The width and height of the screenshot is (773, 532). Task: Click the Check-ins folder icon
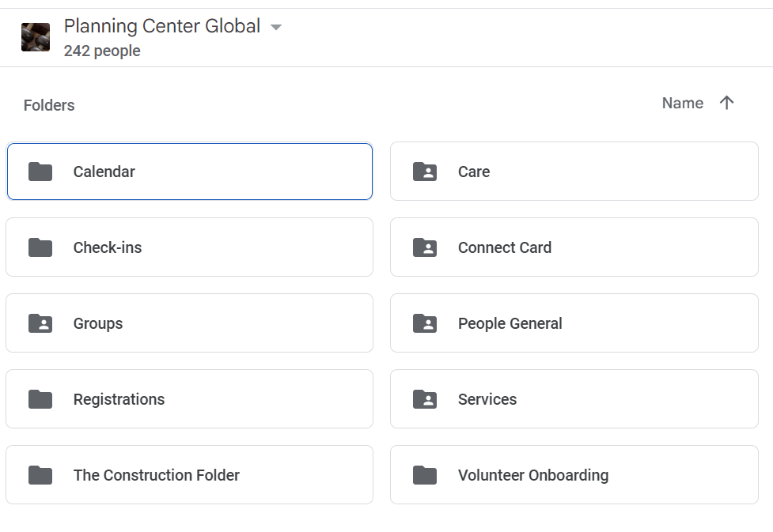[40, 247]
